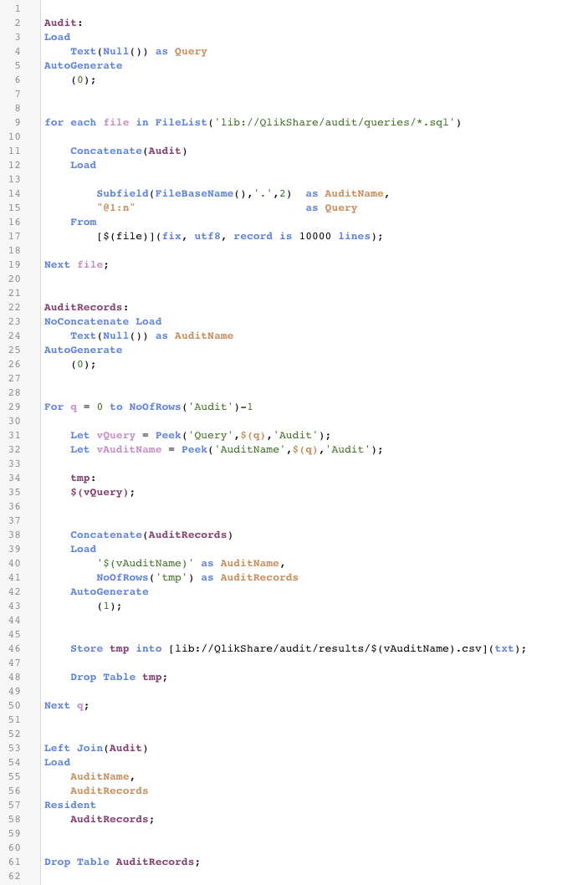
Task: Click the 'Let vAuditName' statement
Action: tap(227, 449)
